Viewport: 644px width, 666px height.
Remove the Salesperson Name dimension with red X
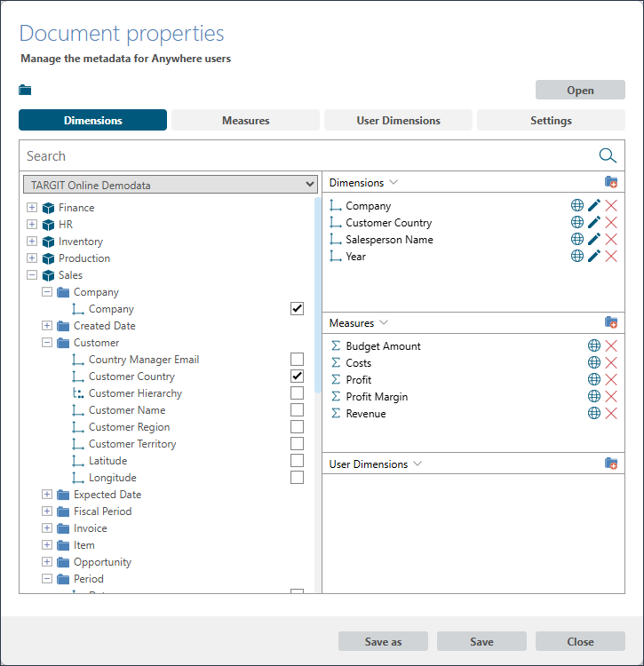[611, 240]
